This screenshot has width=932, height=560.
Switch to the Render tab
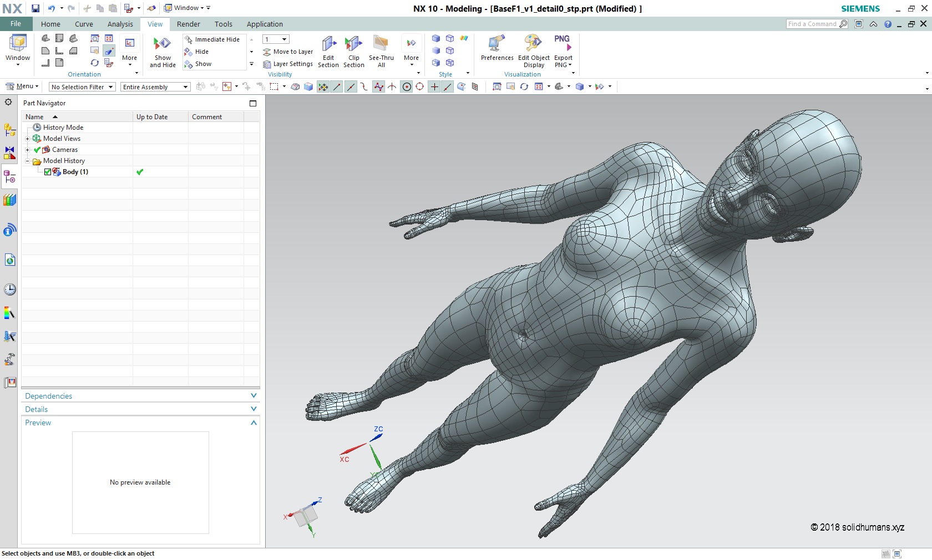188,24
